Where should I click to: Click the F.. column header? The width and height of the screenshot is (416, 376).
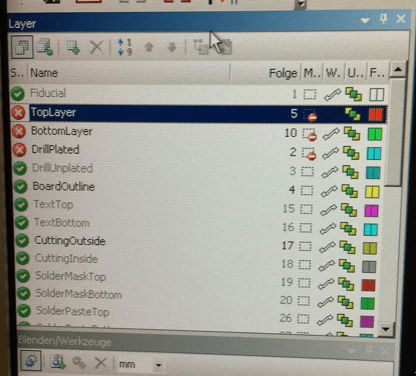(x=377, y=73)
